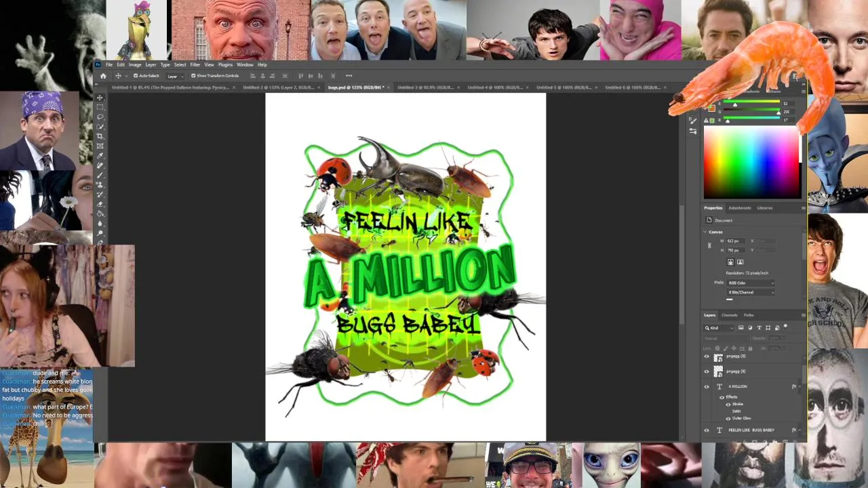Filter layers by type layer icon
Screen dimensions: 868x488
pos(759,327)
